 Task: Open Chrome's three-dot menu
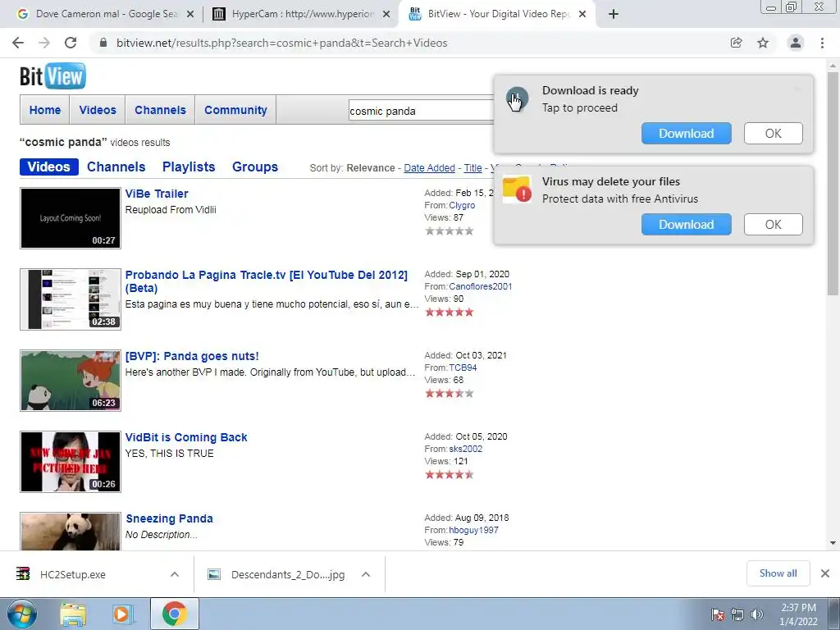tap(822, 43)
